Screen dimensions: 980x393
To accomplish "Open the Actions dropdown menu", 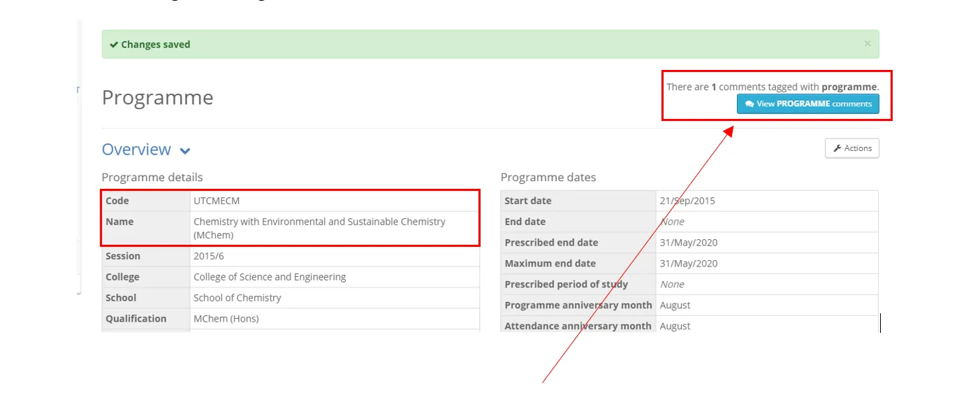I will point(851,148).
